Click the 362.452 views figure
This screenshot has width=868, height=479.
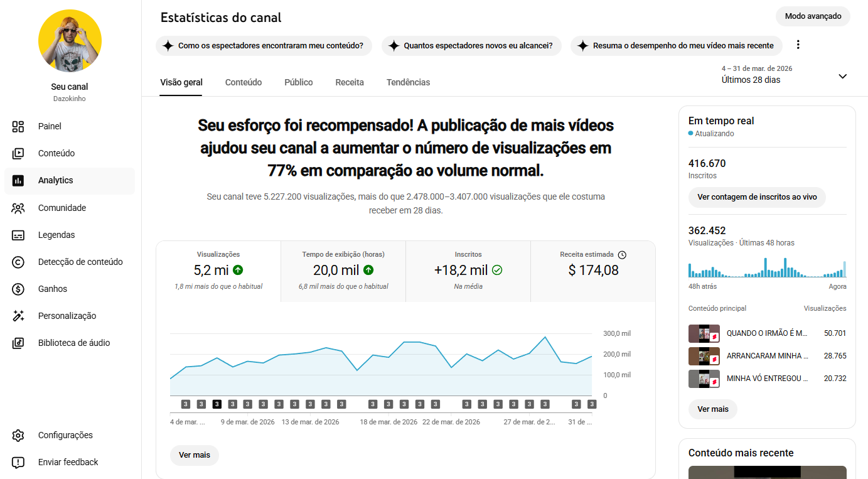tap(707, 231)
